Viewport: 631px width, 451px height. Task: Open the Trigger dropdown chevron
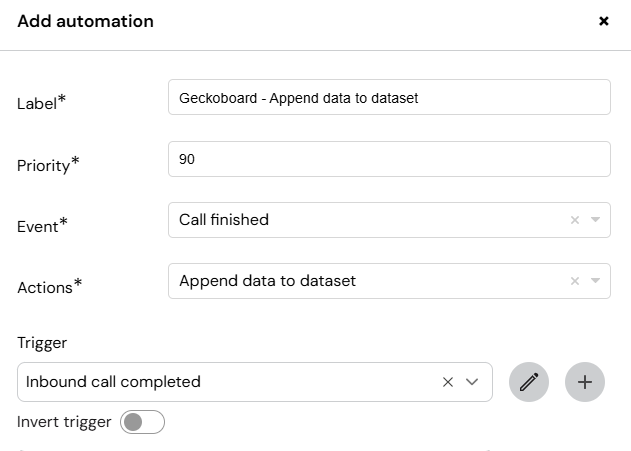point(472,382)
